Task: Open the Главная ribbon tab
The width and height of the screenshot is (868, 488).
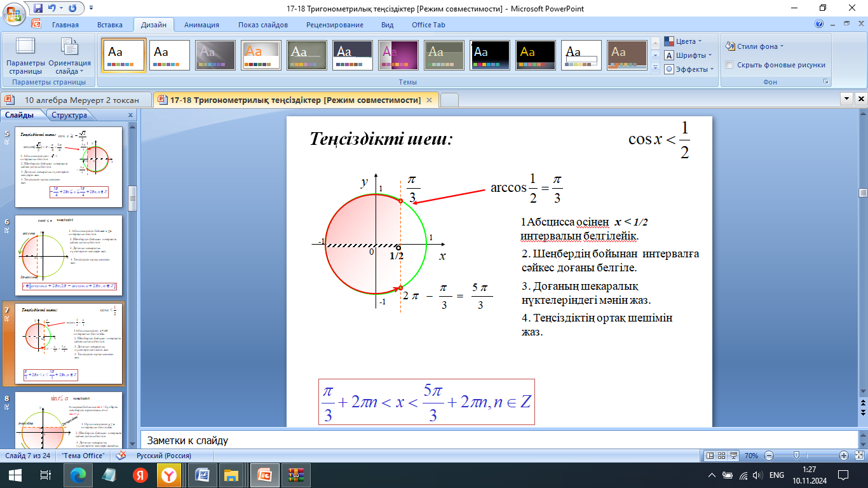Action: click(65, 25)
